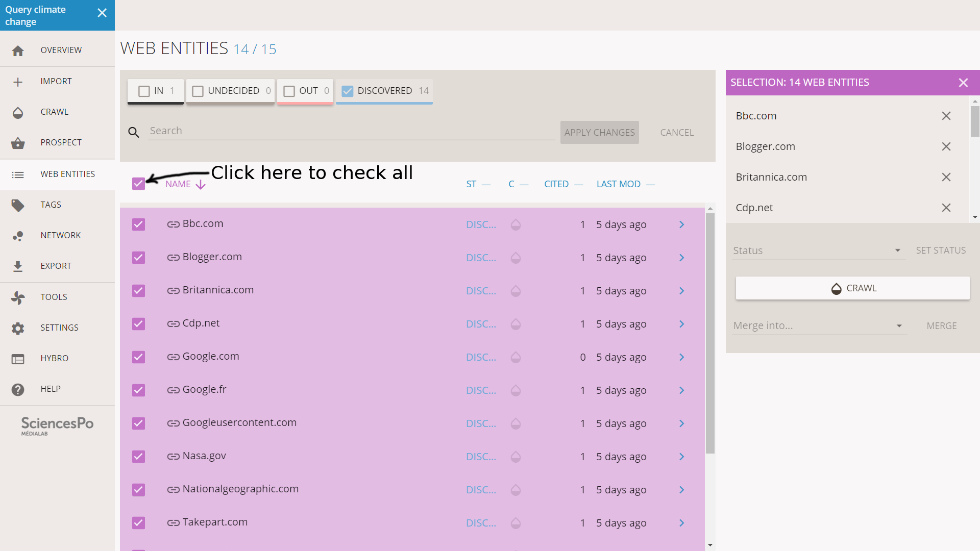
Task: Remove Blogger.com from the selection list
Action: pyautogui.click(x=946, y=146)
